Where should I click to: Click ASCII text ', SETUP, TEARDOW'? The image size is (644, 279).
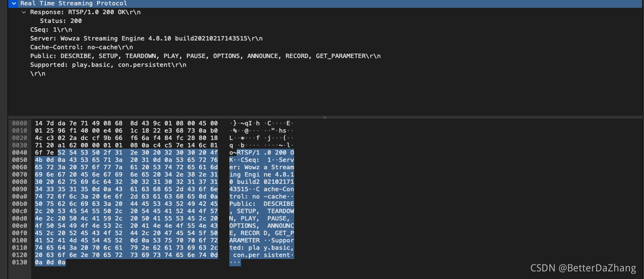point(262,213)
